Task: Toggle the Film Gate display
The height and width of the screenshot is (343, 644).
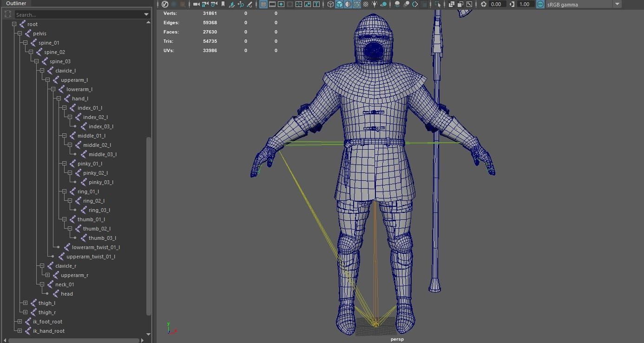Action: pos(272,4)
